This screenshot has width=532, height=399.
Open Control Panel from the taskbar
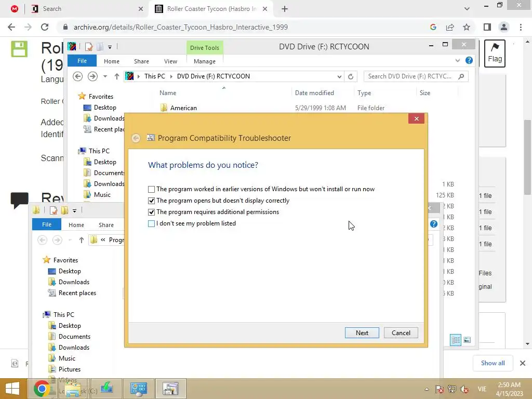138,389
